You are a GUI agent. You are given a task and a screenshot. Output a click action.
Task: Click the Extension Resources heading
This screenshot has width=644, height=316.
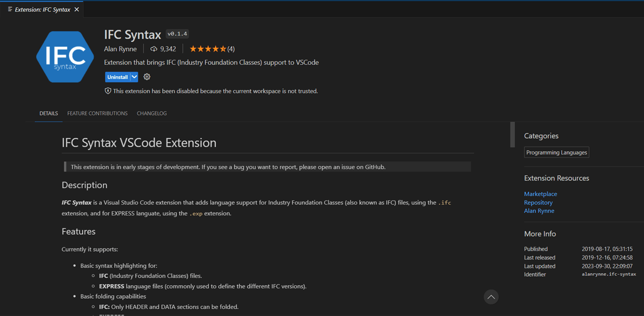(x=557, y=178)
